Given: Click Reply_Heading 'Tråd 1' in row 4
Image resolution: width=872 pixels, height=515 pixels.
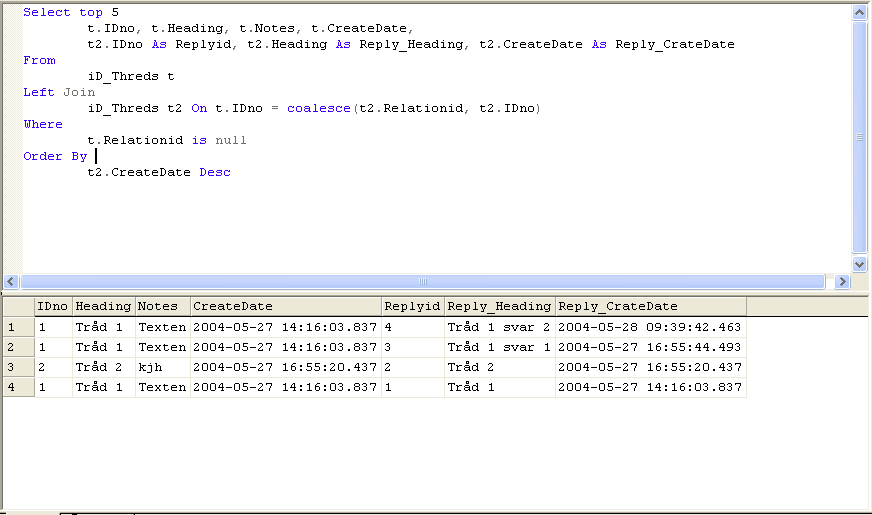Looking at the screenshot, I should (x=499, y=387).
